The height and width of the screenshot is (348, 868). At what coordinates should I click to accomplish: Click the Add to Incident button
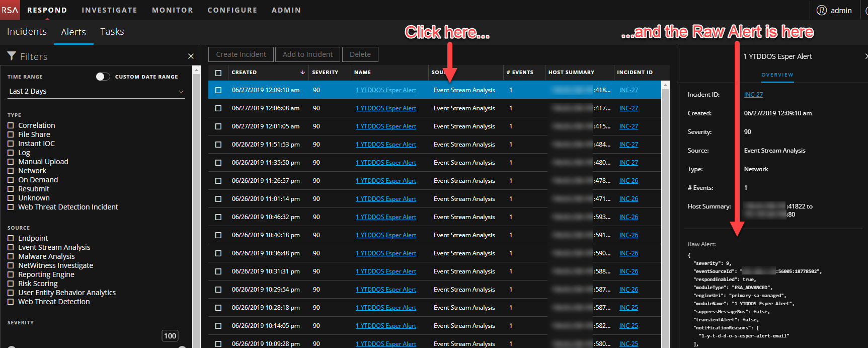(x=307, y=54)
